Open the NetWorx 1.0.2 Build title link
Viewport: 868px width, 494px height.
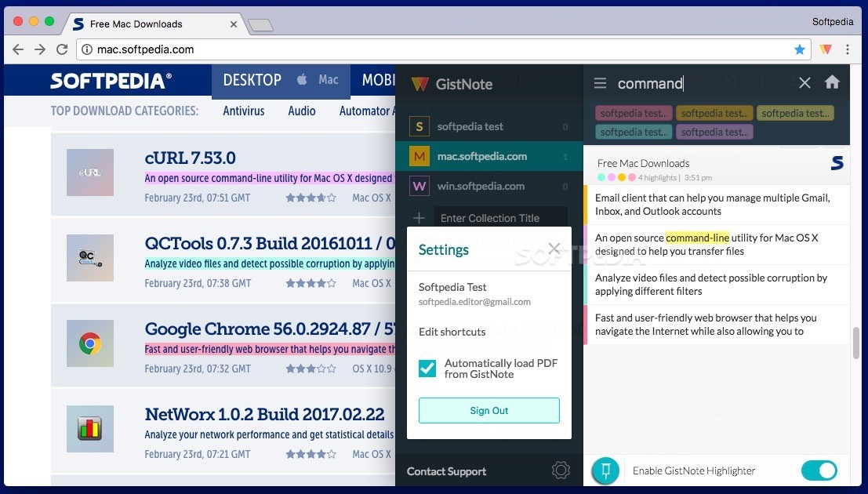pos(264,414)
